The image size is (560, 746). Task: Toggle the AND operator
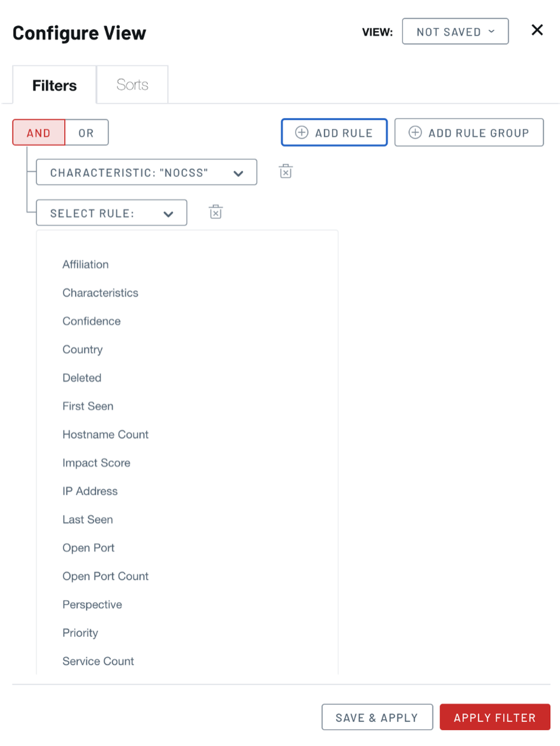pos(39,133)
